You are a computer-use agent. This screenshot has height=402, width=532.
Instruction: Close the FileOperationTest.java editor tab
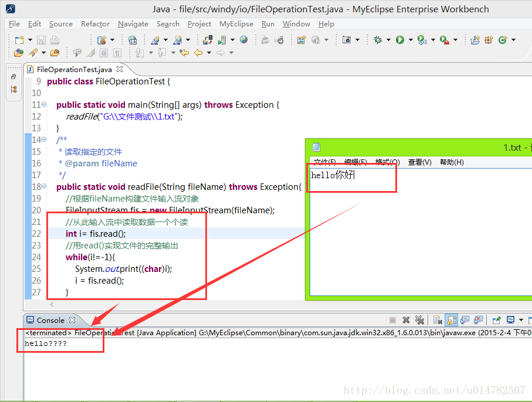pos(120,69)
